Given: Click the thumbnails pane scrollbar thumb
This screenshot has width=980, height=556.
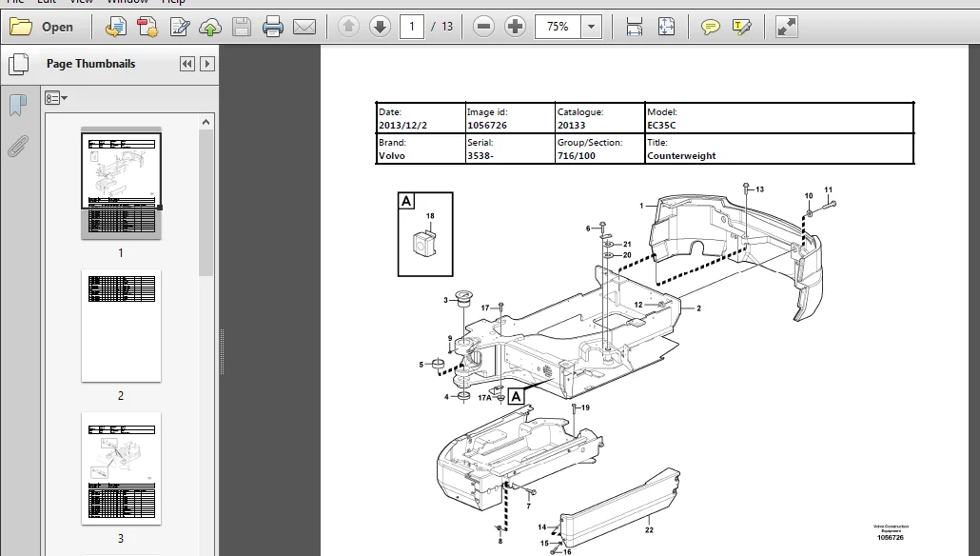Looking at the screenshot, I should point(206,203).
